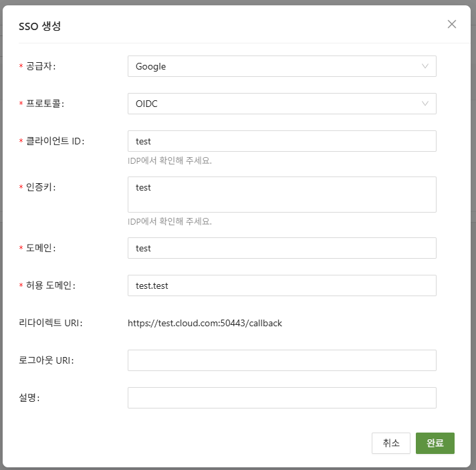Expand the 공급자 dropdown showing Google

281,66
